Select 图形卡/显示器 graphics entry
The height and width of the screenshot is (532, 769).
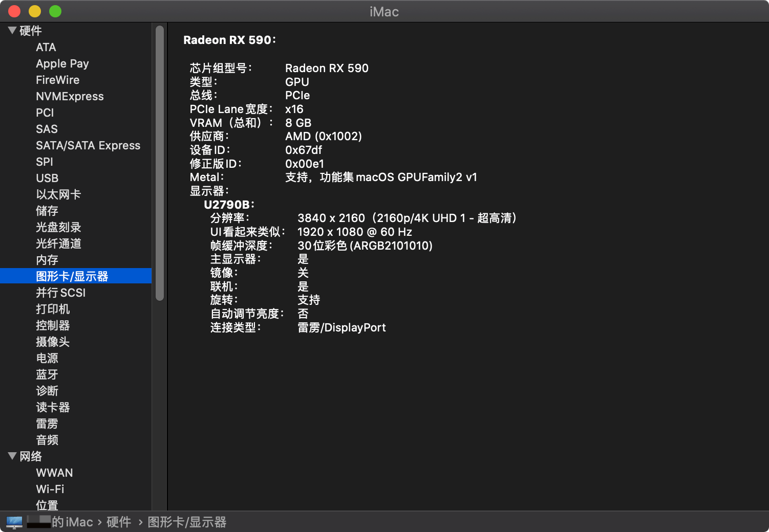pos(76,276)
